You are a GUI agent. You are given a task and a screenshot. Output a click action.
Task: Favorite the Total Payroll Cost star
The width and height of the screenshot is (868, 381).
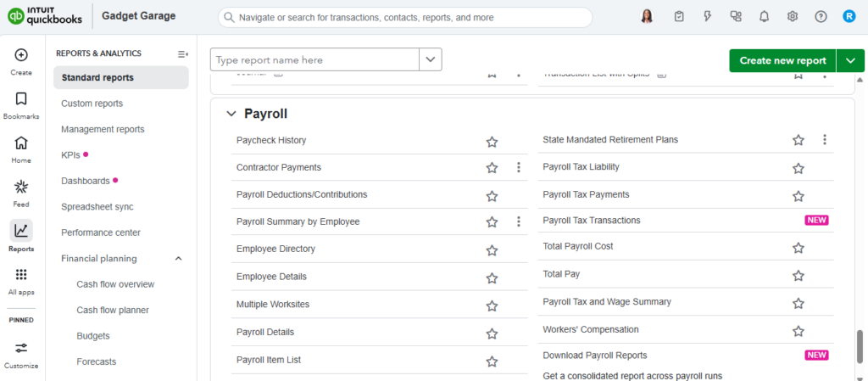click(x=798, y=248)
